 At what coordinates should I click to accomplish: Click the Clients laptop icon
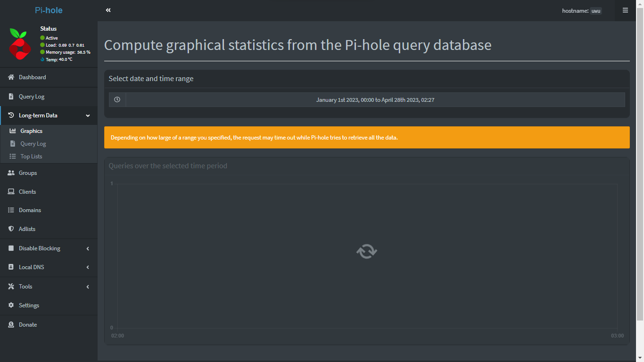click(11, 192)
